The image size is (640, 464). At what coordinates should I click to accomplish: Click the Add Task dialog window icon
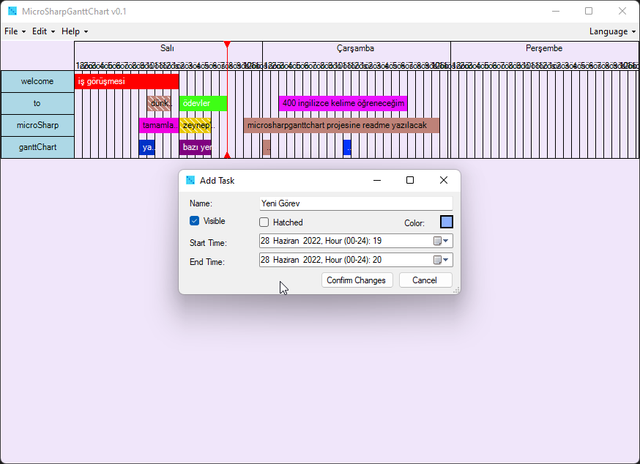(x=190, y=180)
